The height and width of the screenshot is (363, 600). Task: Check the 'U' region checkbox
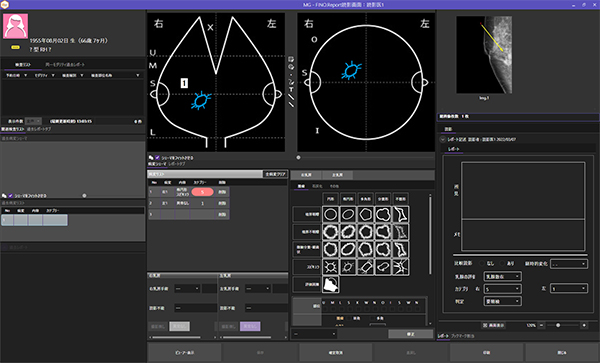[x=324, y=309]
